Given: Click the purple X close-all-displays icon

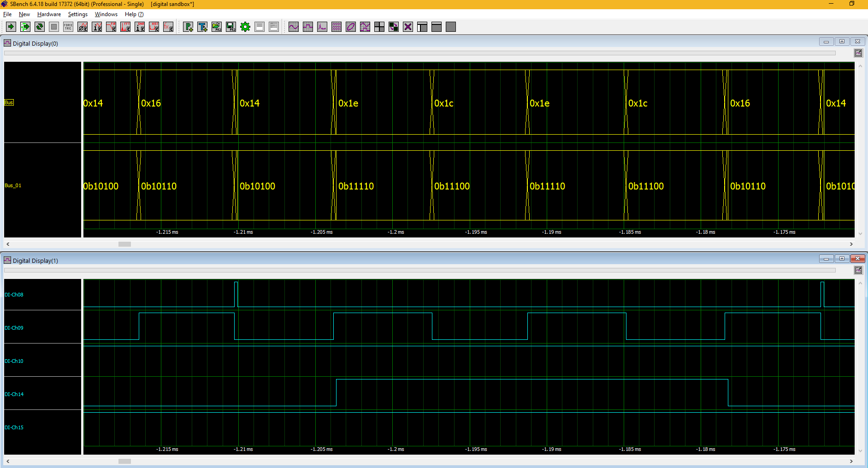Looking at the screenshot, I should 408,27.
